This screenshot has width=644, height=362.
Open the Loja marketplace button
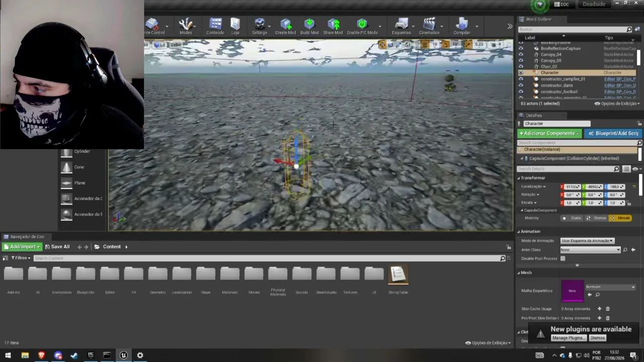coord(235,26)
